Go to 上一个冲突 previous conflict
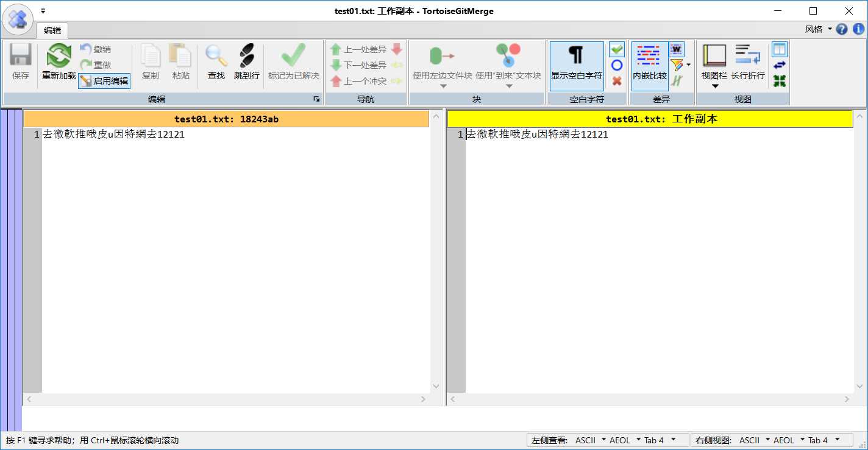This screenshot has height=450, width=868. (358, 81)
